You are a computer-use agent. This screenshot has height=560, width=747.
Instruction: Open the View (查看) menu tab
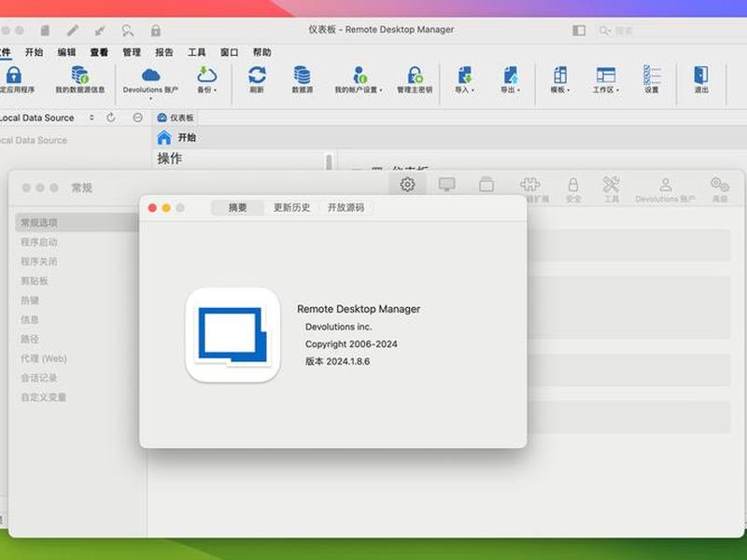point(99,52)
